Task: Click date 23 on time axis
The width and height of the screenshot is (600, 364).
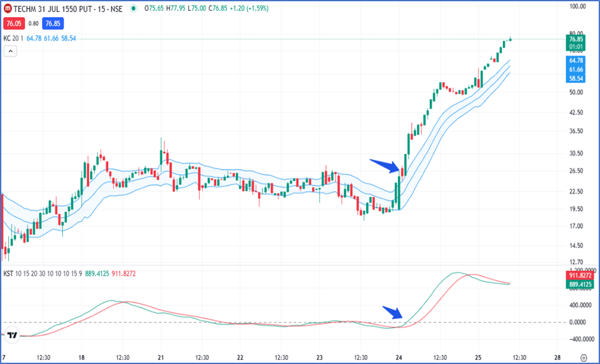Action: (x=320, y=358)
